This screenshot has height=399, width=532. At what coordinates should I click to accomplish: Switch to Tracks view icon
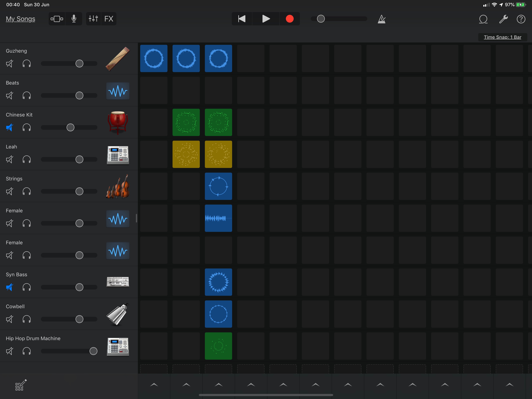57,19
